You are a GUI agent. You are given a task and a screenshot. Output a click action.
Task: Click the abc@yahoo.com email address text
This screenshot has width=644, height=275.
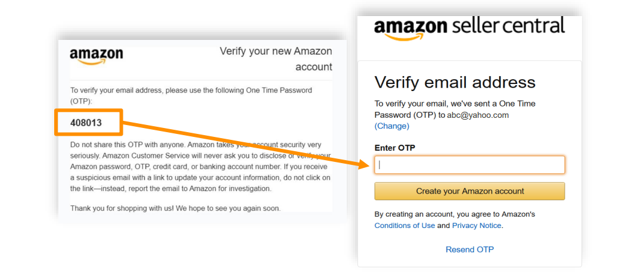(478, 115)
